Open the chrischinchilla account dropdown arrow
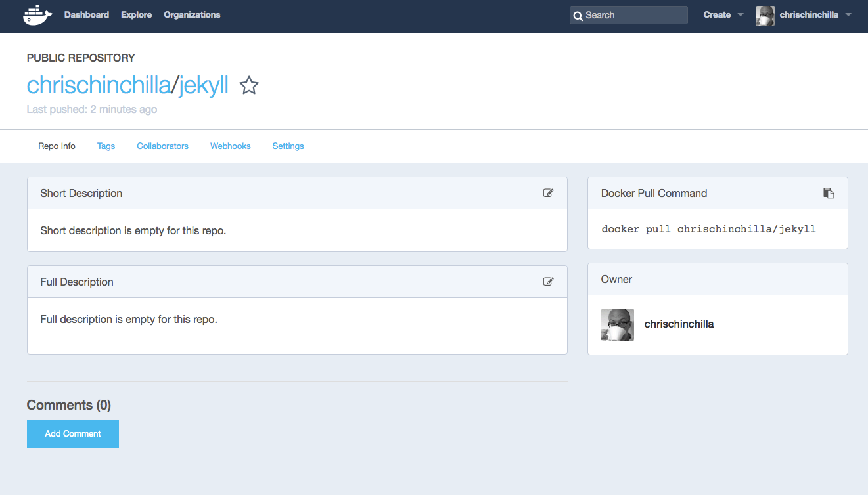868x495 pixels. tap(848, 15)
